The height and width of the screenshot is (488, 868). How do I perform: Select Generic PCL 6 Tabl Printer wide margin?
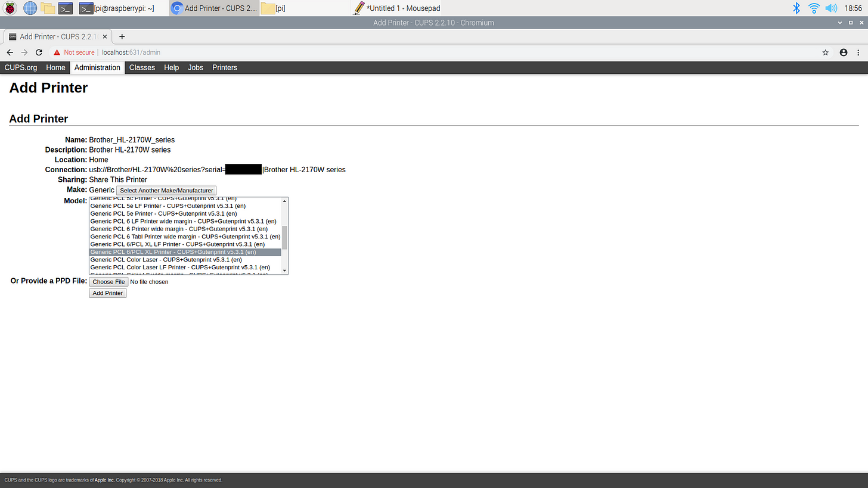[x=185, y=237]
